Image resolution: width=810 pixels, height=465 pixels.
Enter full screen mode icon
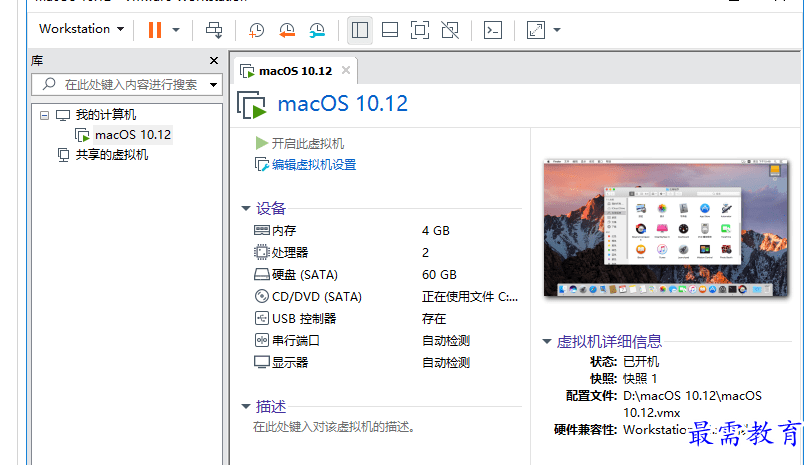point(419,30)
